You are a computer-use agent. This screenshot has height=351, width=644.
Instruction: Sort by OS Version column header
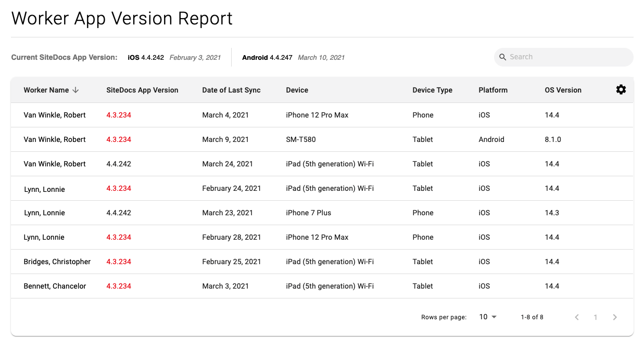click(563, 90)
